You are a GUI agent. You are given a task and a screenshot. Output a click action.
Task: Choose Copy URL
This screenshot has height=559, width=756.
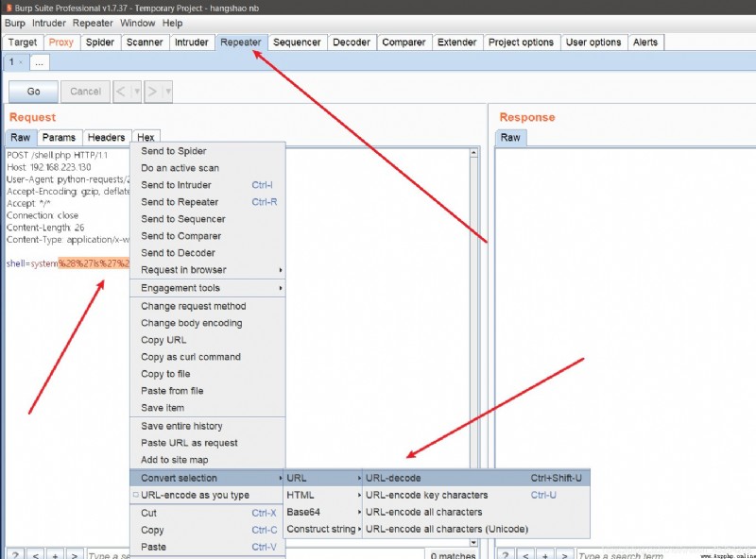click(207, 340)
